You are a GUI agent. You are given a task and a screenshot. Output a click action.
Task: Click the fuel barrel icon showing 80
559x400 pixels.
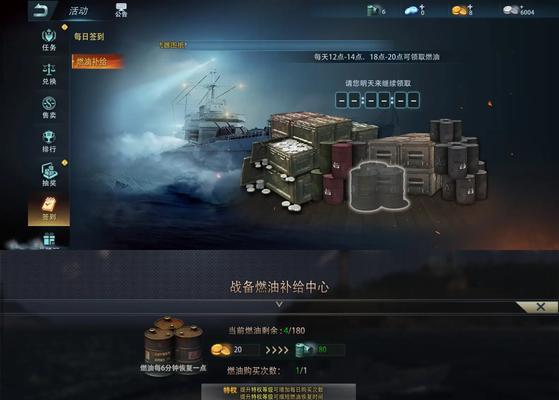pyautogui.click(x=320, y=350)
